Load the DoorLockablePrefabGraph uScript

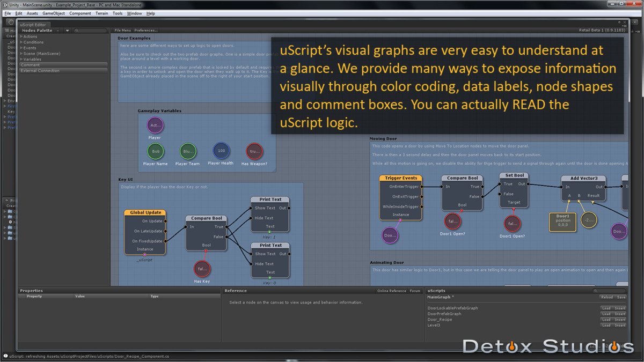click(606, 308)
